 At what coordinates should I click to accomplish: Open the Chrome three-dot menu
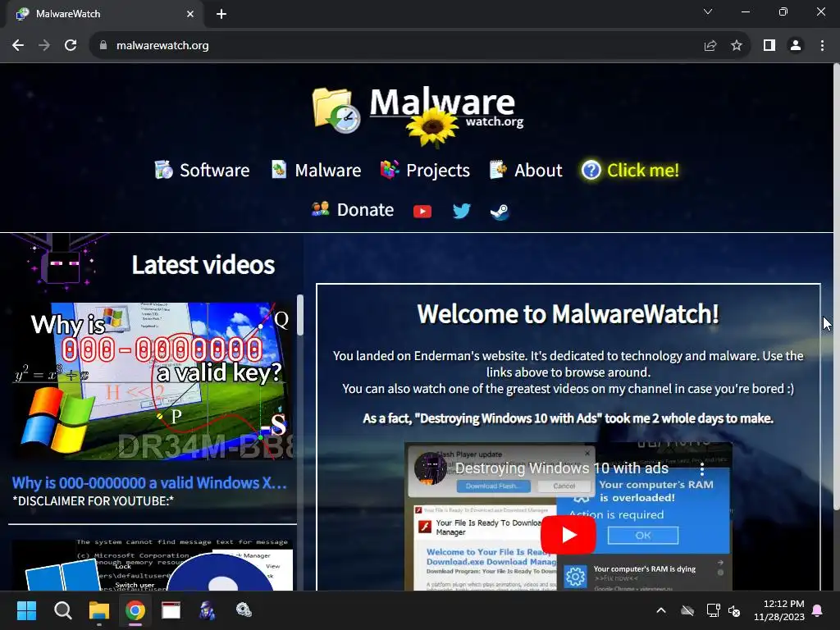tap(822, 46)
